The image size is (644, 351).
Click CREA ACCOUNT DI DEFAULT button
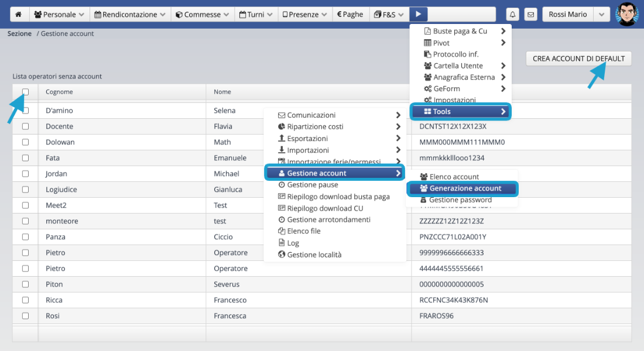tap(578, 58)
